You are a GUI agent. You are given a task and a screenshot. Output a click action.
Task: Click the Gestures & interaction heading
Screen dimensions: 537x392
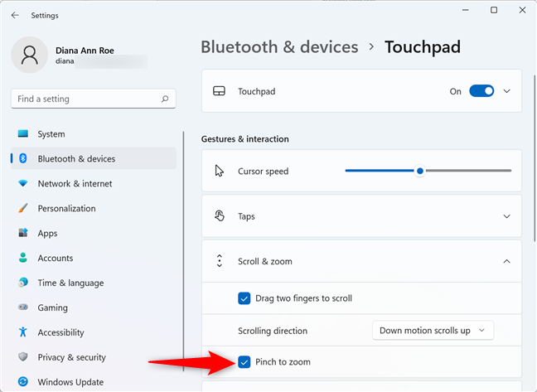click(x=244, y=139)
